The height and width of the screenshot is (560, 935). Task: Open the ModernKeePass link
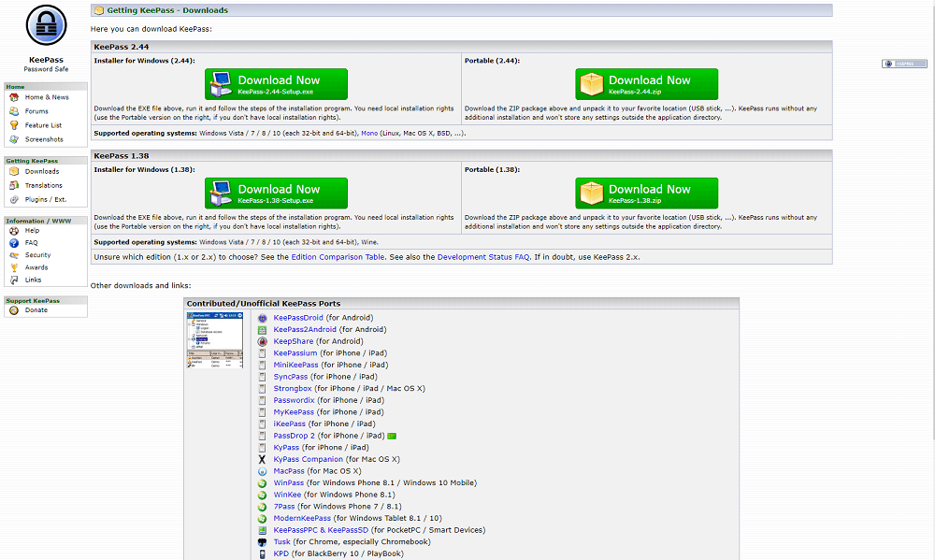coord(302,519)
